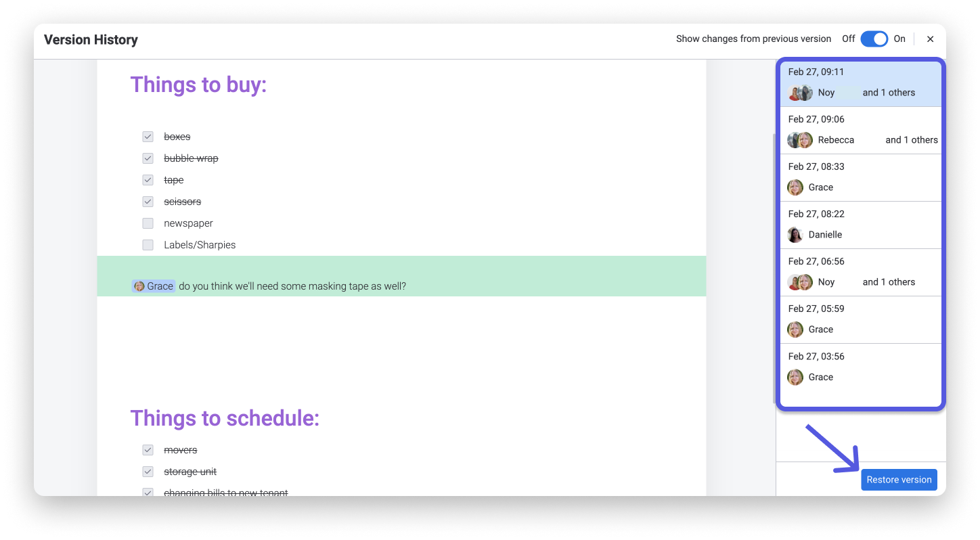The image size is (980, 540).
Task: Click the 'Things to buy:' heading
Action: click(x=198, y=85)
